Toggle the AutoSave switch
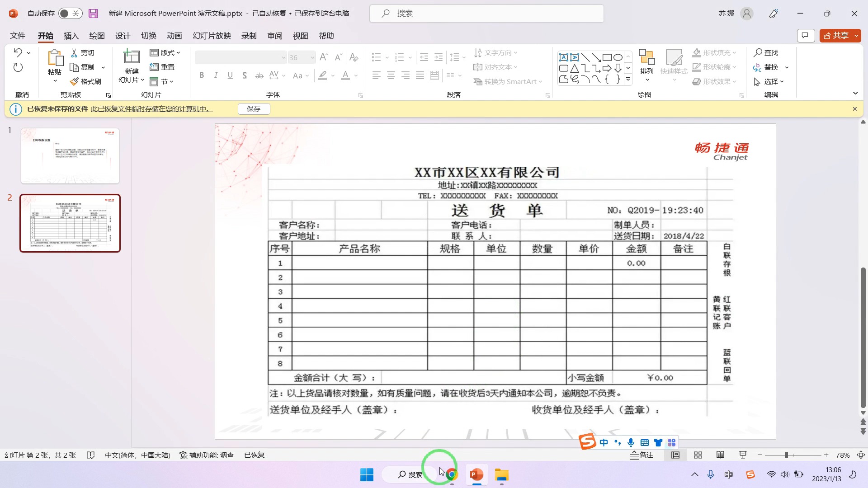The width and height of the screenshot is (868, 488). tap(70, 14)
